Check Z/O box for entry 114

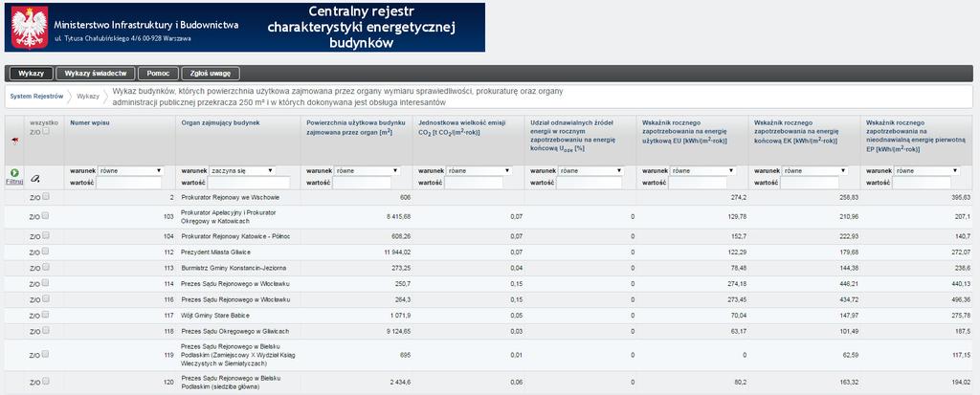[46, 283]
